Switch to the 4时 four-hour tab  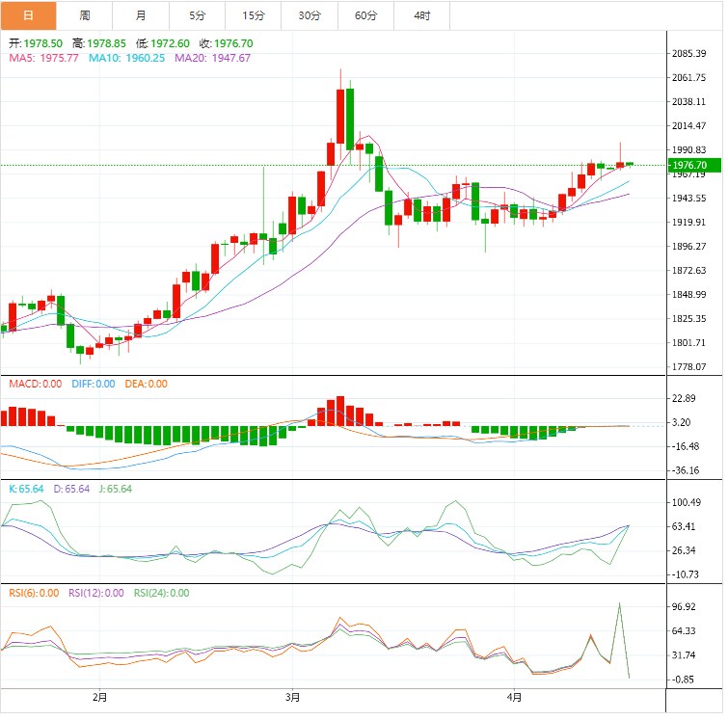pos(422,15)
